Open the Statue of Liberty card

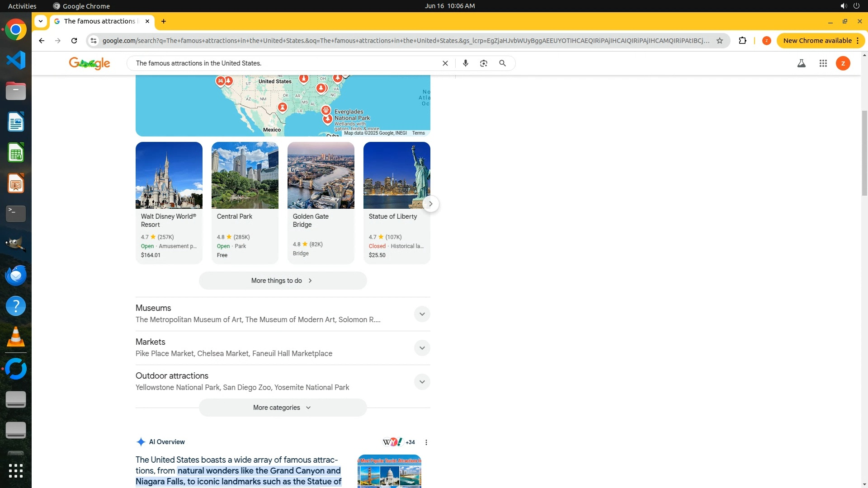[396, 202]
